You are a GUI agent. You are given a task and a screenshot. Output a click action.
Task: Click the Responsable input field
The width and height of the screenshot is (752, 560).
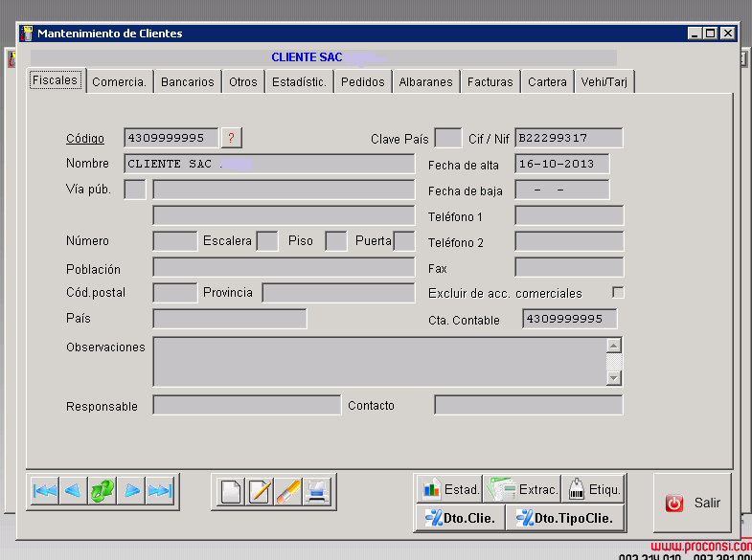point(247,405)
